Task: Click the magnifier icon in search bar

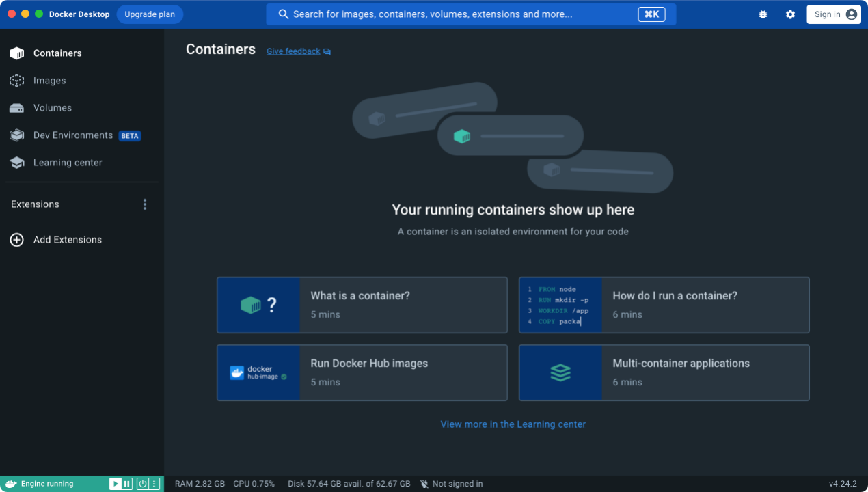Action: pos(284,14)
